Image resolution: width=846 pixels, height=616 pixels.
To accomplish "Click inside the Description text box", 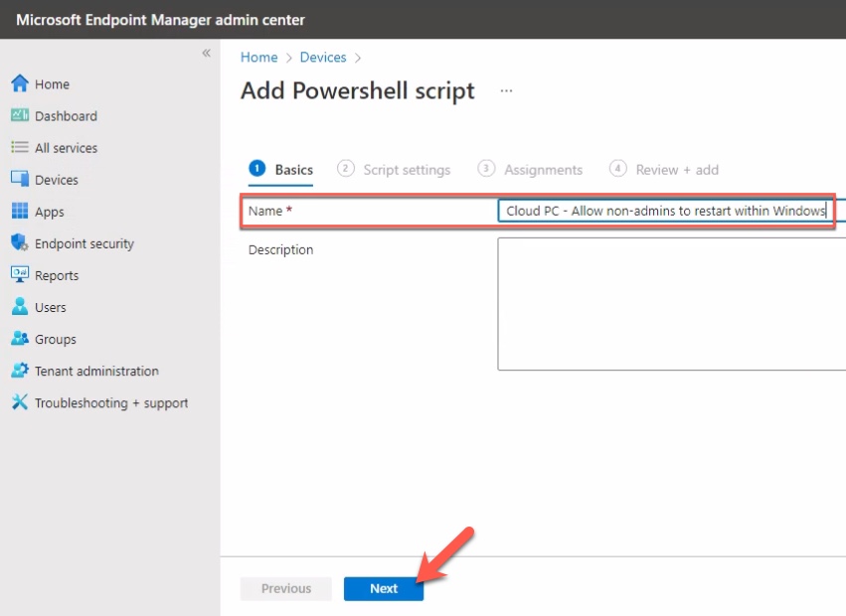I will pyautogui.click(x=672, y=304).
